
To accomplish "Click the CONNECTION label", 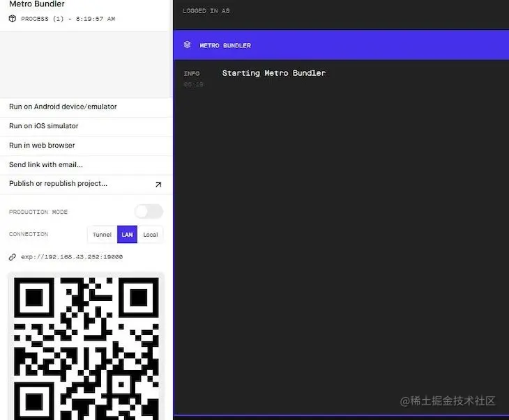I will coord(29,234).
